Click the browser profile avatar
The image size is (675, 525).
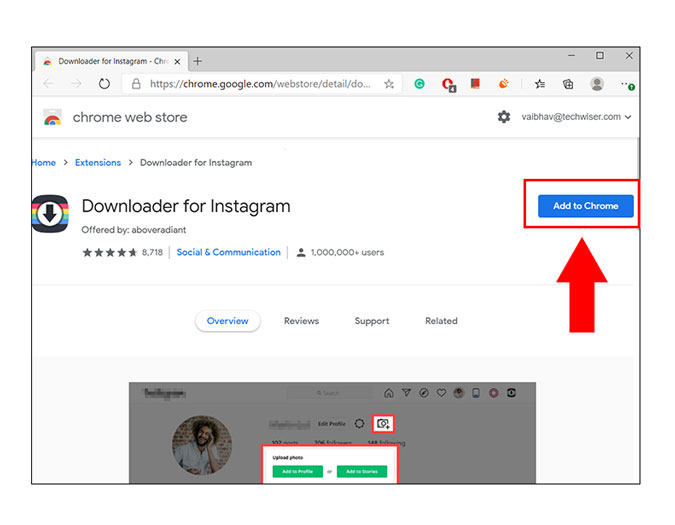597,83
